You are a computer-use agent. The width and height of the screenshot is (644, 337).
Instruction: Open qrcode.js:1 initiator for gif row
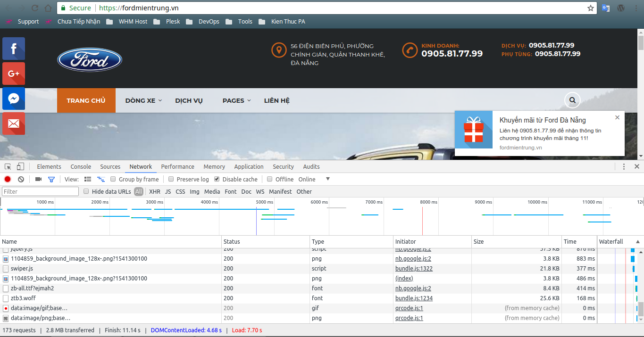[409, 308]
